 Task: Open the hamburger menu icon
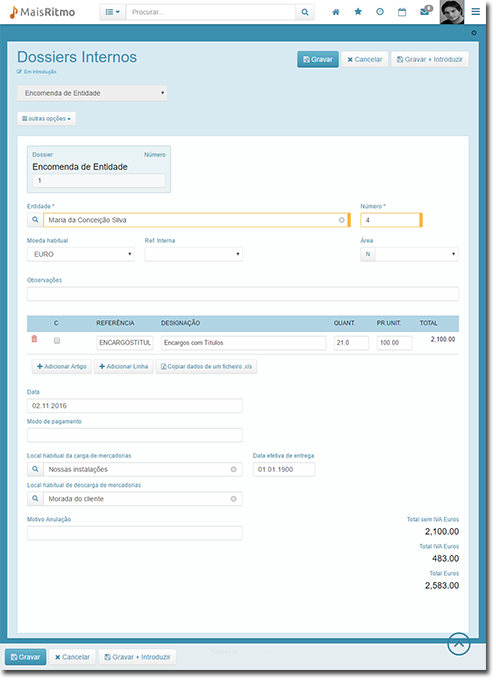coord(476,12)
